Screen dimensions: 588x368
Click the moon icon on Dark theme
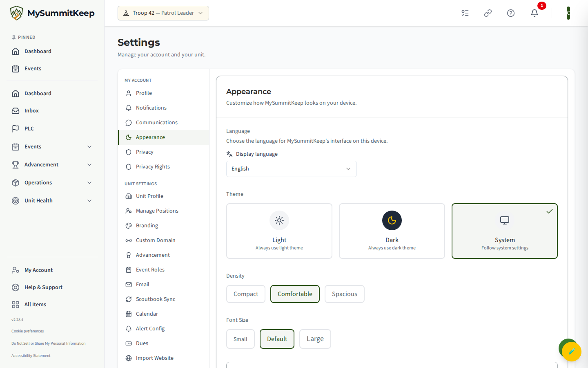(392, 220)
